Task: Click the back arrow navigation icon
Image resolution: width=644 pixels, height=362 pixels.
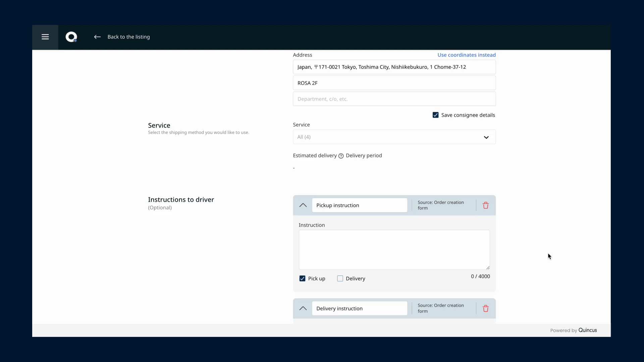Action: 97,37
